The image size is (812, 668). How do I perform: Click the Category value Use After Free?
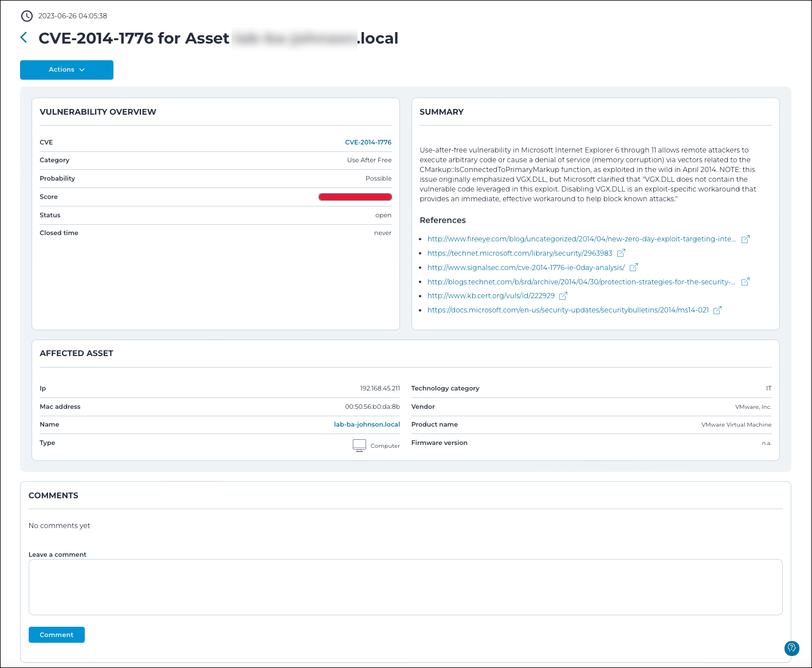(x=370, y=160)
